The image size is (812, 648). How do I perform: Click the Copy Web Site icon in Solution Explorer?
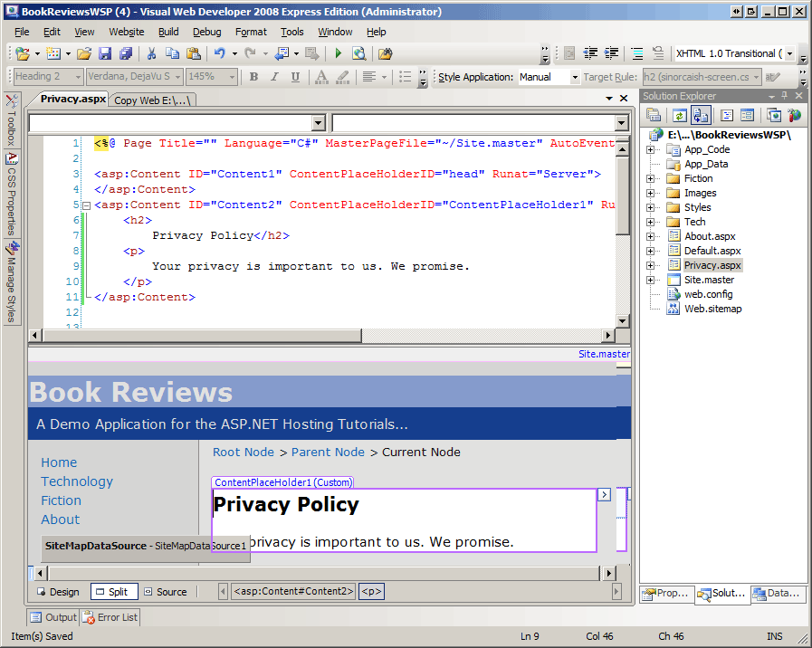tap(773, 115)
